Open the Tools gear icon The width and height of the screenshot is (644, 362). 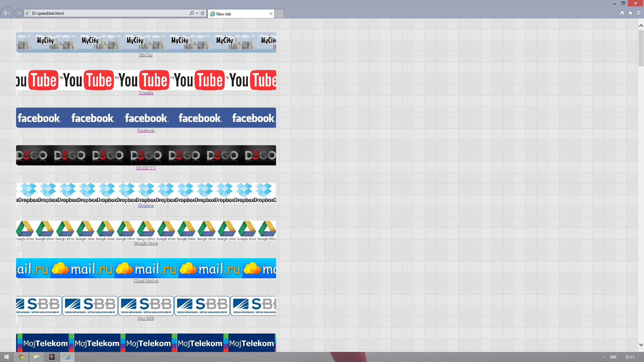click(639, 13)
